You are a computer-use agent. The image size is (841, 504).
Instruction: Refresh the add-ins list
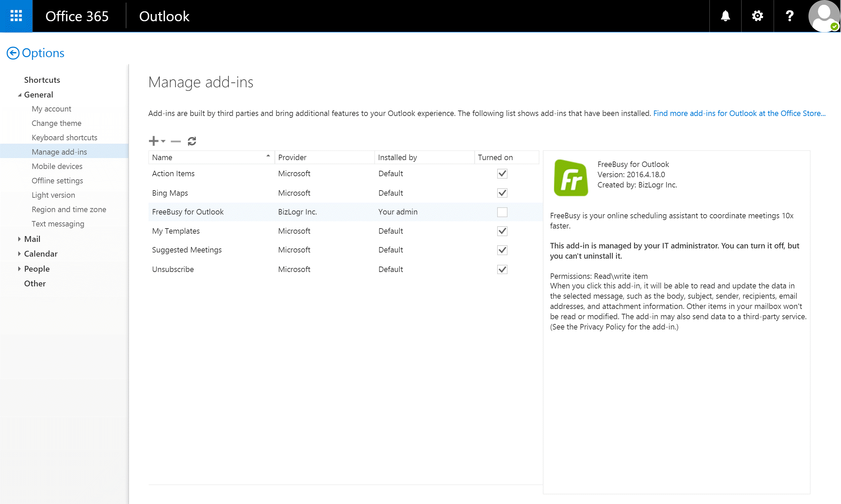[x=192, y=141]
